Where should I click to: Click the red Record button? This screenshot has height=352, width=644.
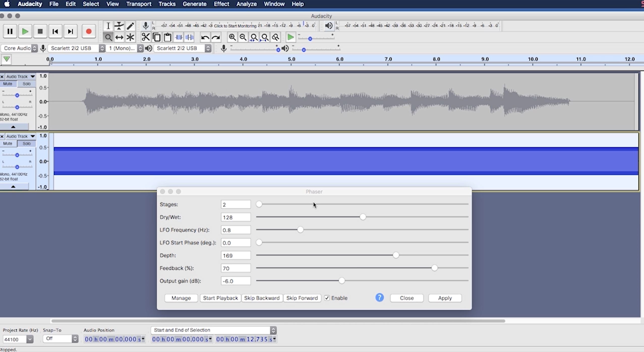89,31
